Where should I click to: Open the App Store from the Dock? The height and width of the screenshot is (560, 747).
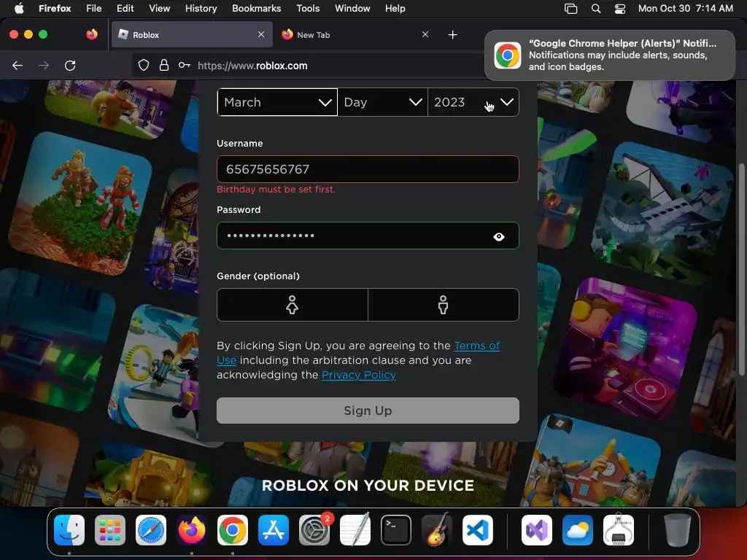(x=274, y=530)
